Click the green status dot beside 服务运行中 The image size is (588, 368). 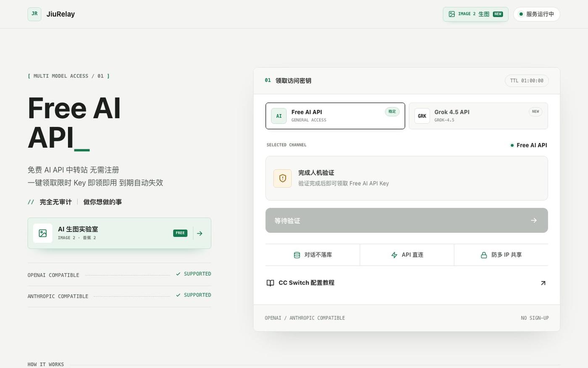521,14
